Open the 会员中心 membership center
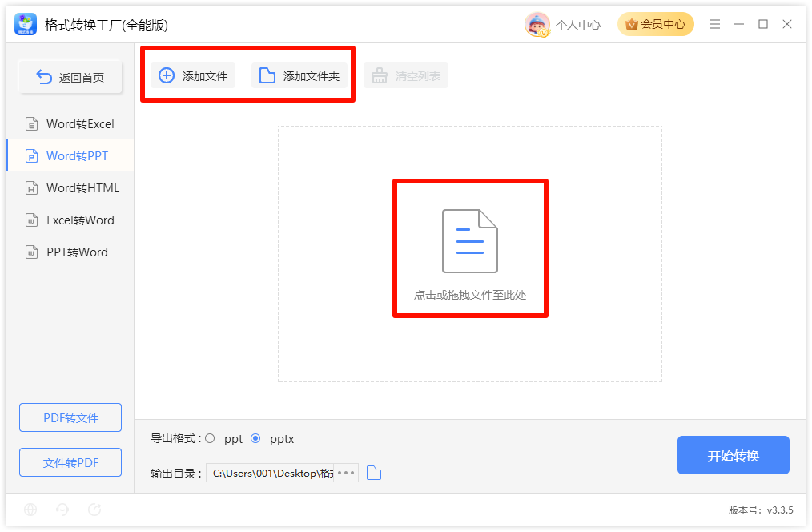 [x=655, y=24]
